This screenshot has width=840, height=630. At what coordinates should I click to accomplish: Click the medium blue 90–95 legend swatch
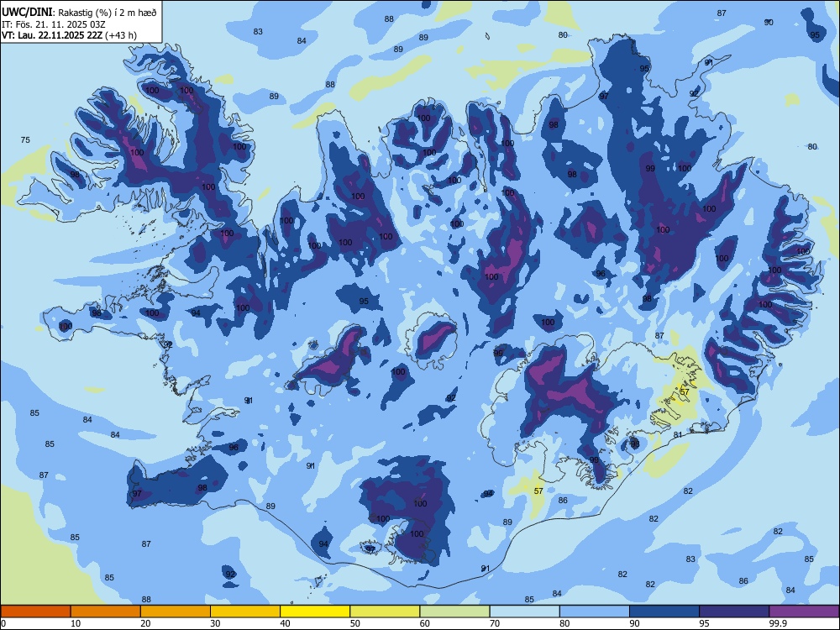pos(664,612)
